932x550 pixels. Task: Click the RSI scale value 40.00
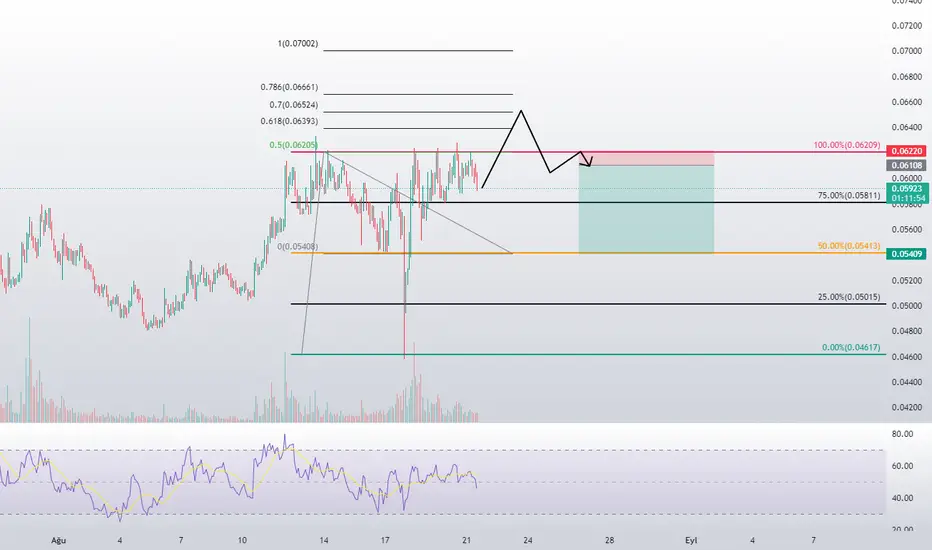tap(902, 498)
